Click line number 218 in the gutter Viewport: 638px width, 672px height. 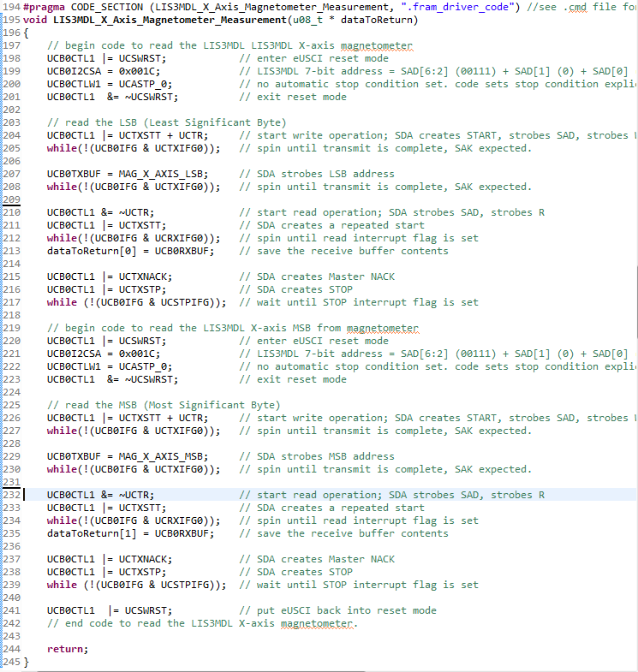pos(12,315)
